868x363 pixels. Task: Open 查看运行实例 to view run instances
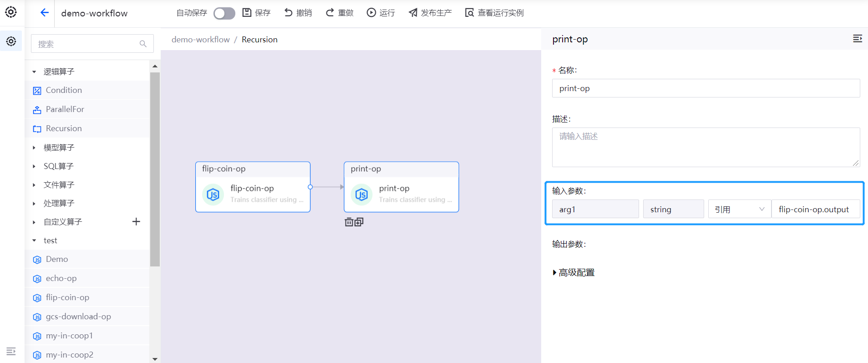[494, 13]
